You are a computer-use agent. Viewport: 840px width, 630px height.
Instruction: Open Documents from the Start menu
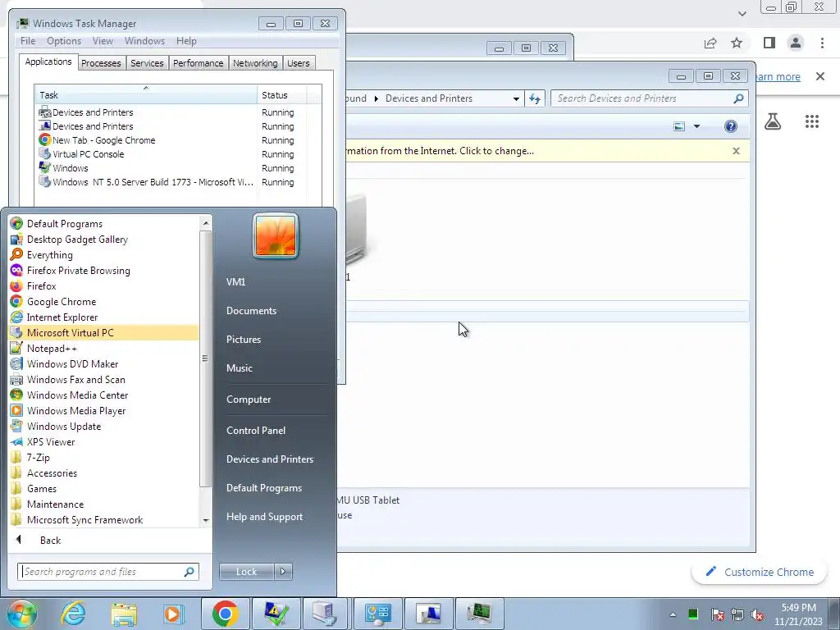point(251,311)
